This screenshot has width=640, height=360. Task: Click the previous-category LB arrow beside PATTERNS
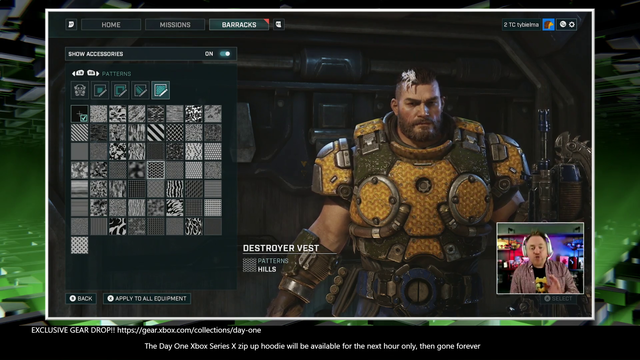coord(78,73)
